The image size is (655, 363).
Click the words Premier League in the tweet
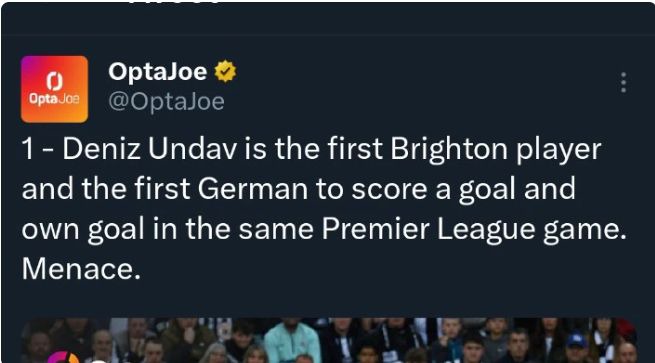click(428, 229)
